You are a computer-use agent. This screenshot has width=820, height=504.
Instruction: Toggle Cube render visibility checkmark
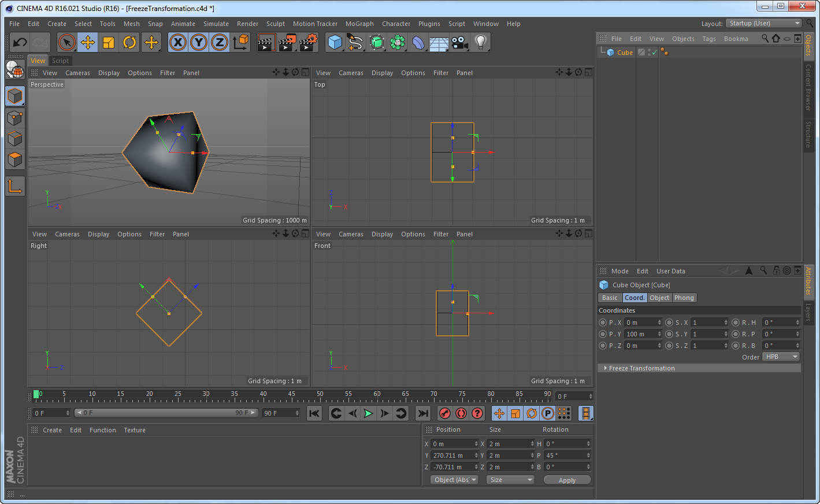[x=654, y=53]
